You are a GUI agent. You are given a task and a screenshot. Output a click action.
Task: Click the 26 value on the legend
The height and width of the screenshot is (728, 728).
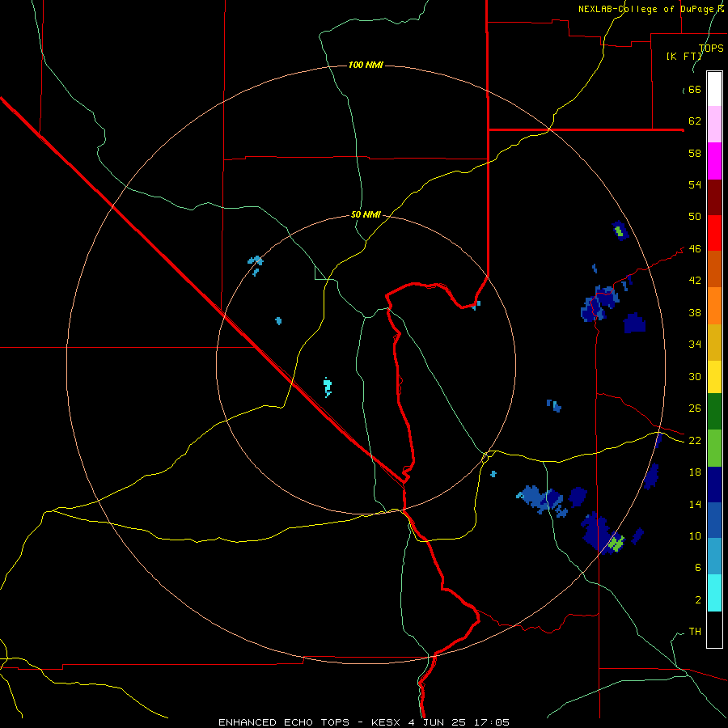(695, 408)
